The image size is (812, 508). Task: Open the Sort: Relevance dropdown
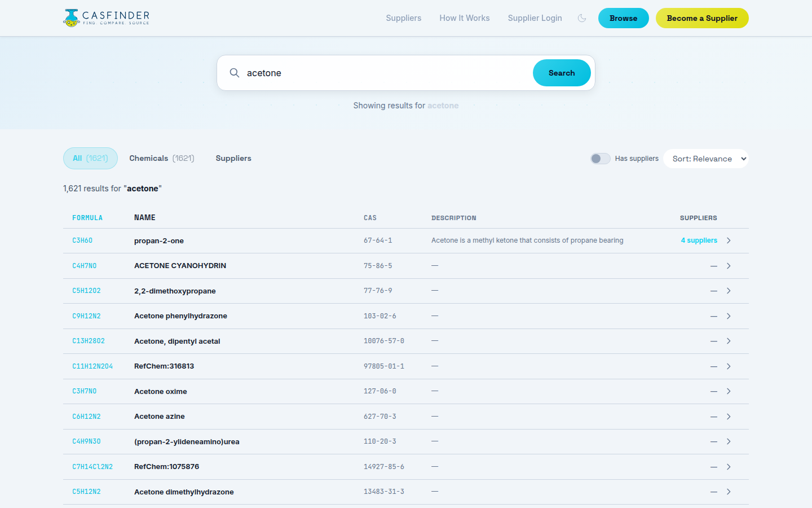(705, 159)
